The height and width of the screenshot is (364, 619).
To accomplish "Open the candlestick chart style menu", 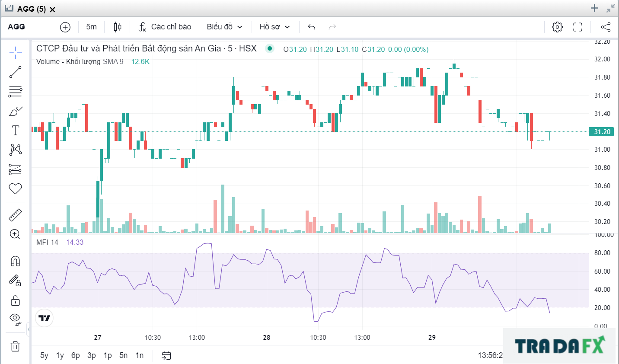I will click(118, 27).
